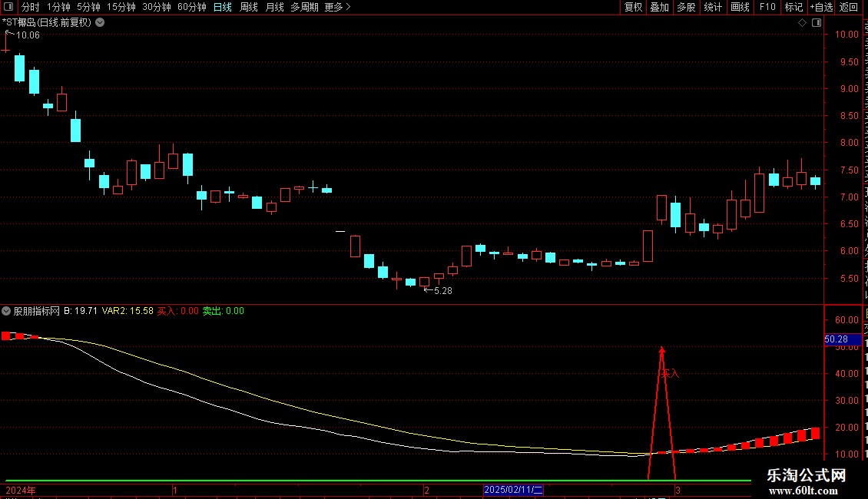
Task: Switch to the 日线 daily chart
Action: [223, 7]
